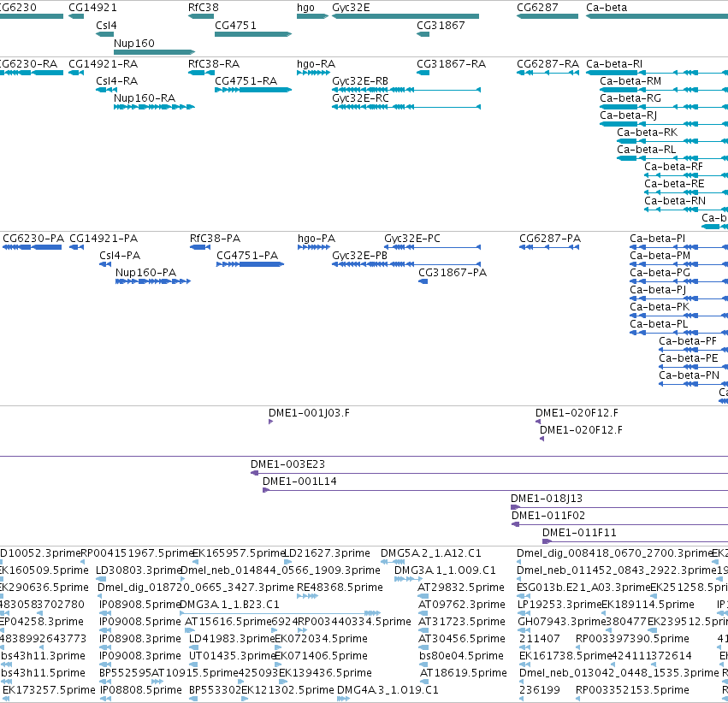The image size is (728, 703).
Task: Click transcript Gyc32E-RB
Action: 406,90
